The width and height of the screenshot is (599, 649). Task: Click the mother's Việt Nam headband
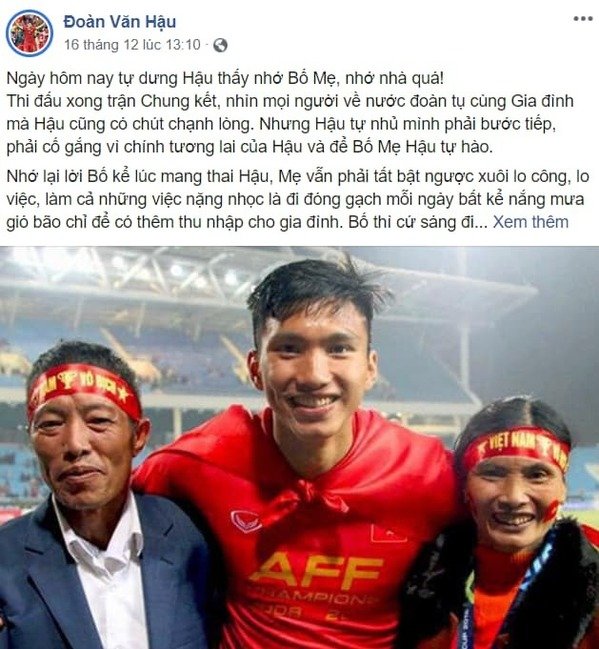(x=515, y=447)
